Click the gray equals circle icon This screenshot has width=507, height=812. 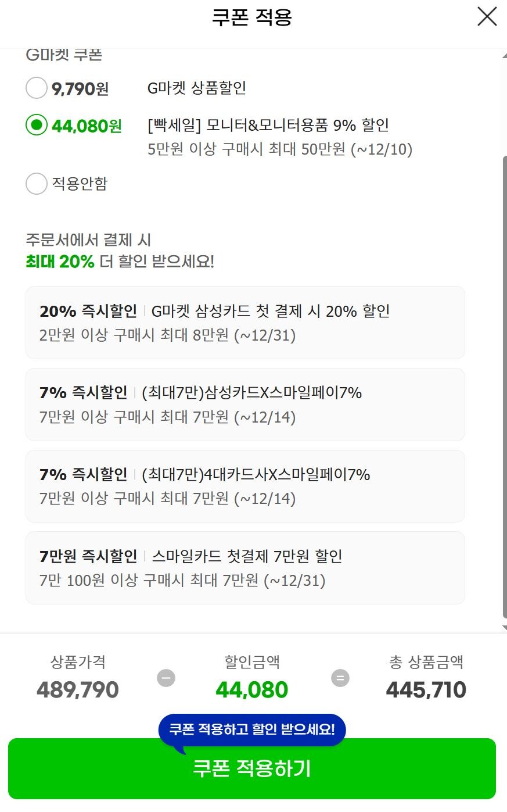pos(340,678)
